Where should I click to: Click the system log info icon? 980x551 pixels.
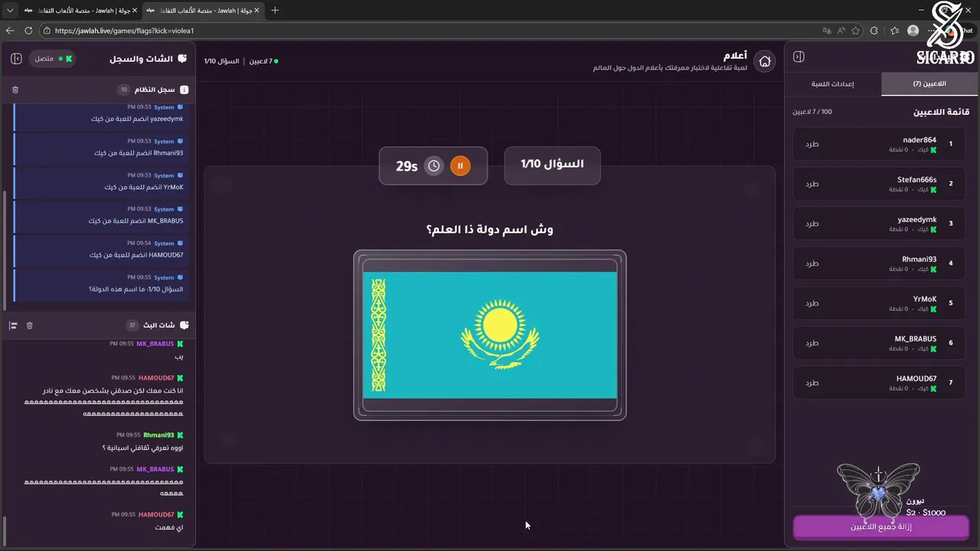click(184, 90)
